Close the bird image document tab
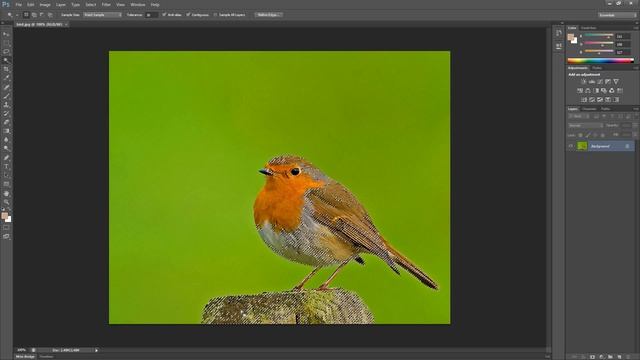Screen dimensions: 640x360 [x=66, y=24]
